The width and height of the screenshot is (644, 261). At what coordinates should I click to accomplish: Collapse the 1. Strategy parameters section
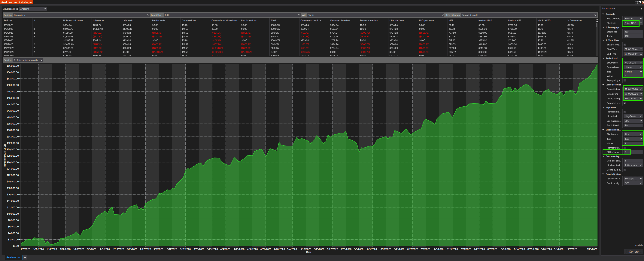603,28
